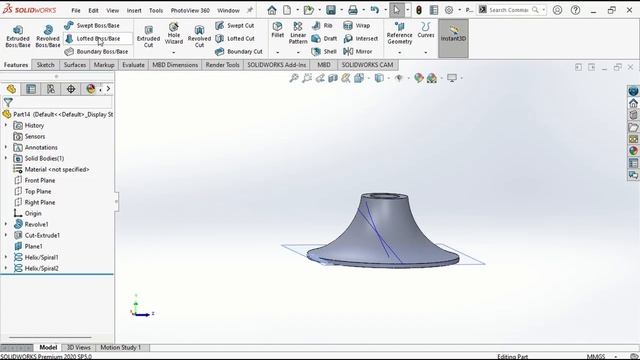The width and height of the screenshot is (640, 360).
Task: Open the Linear Pattern tool
Action: [x=298, y=33]
